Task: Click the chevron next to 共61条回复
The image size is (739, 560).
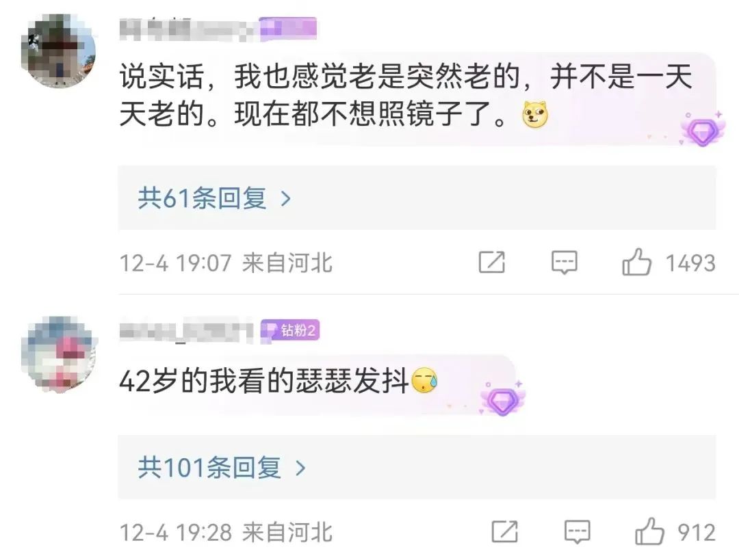Action: click(285, 199)
